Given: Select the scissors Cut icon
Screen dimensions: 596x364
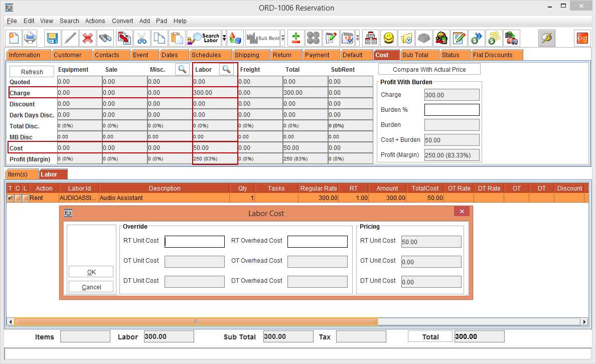Looking at the screenshot, I should 142,38.
